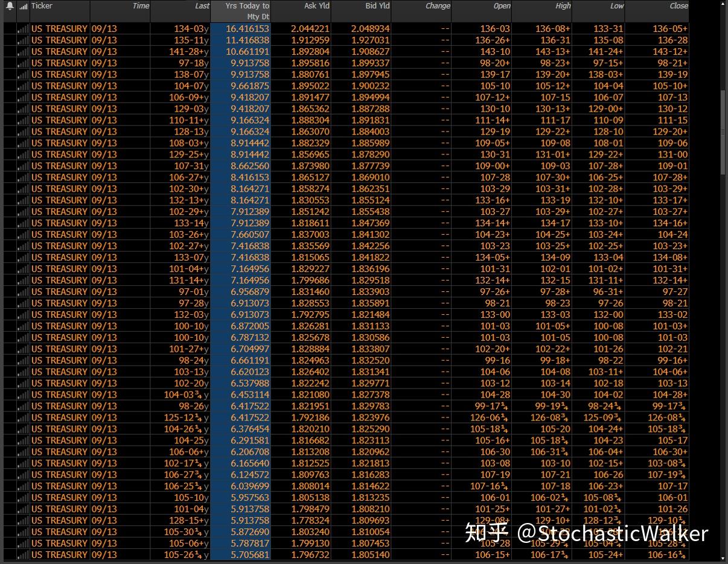Screen dimensions: 728x564
Task: Click the alert bell icon in header
Action: [x=10, y=6]
